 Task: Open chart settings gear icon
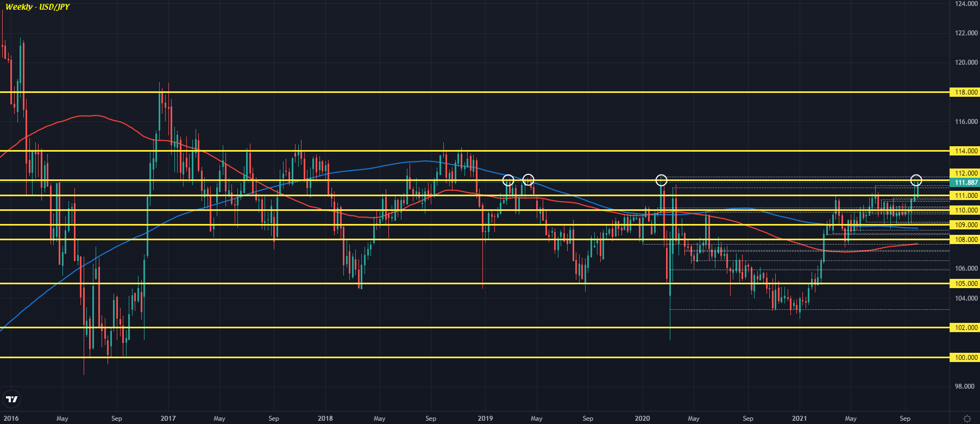[x=967, y=419]
